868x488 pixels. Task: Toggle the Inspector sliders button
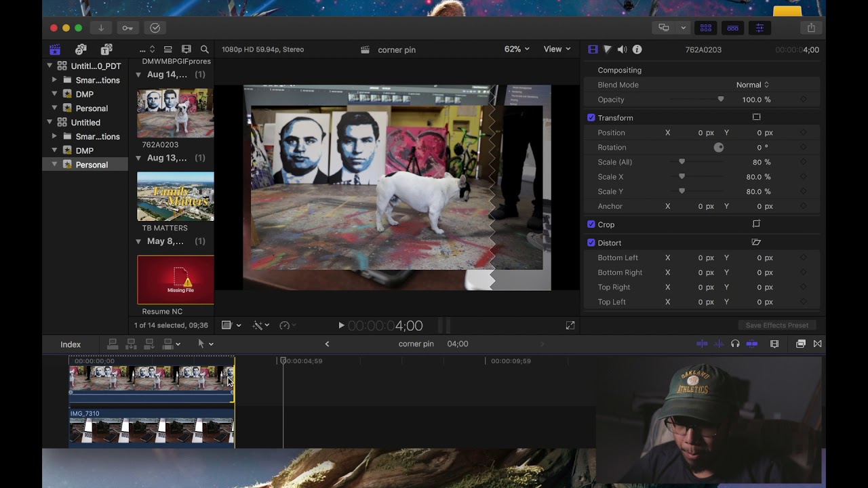pos(759,28)
